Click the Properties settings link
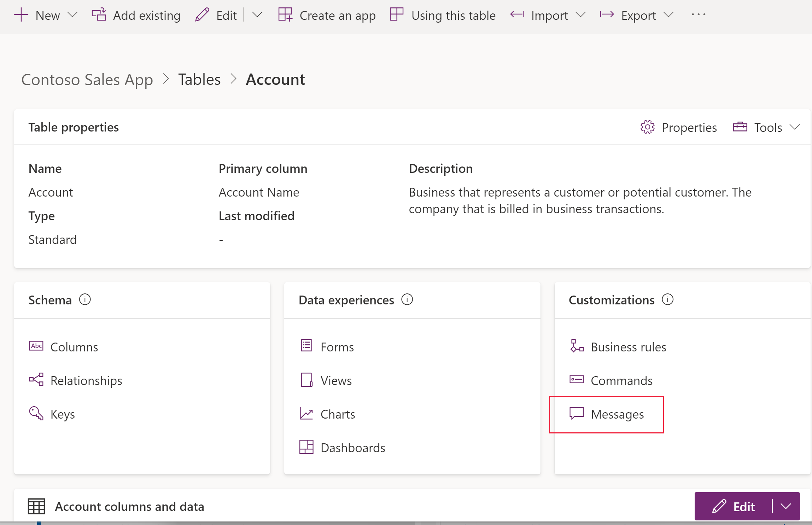 (x=680, y=127)
